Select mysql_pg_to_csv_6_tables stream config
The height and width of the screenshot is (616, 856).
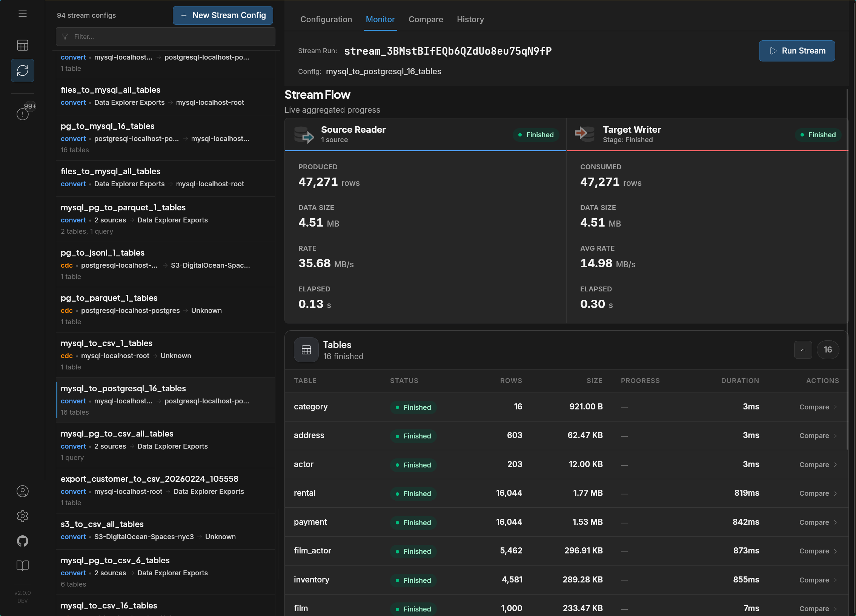coord(165,572)
